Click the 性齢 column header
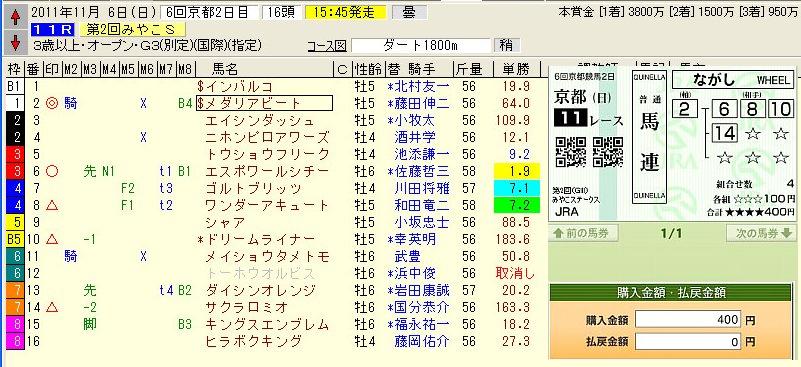Image resolution: width=801 pixels, height=367 pixels. tap(369, 69)
